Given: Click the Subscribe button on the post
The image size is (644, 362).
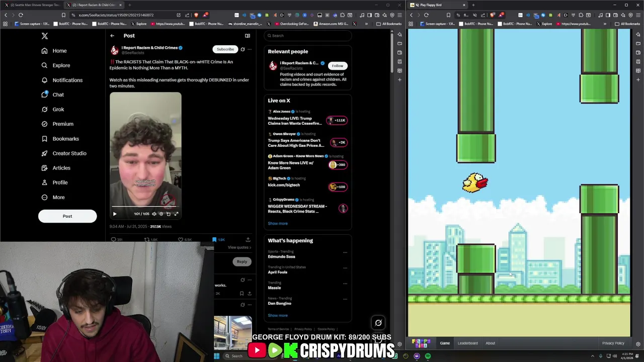Looking at the screenshot, I should click(225, 49).
